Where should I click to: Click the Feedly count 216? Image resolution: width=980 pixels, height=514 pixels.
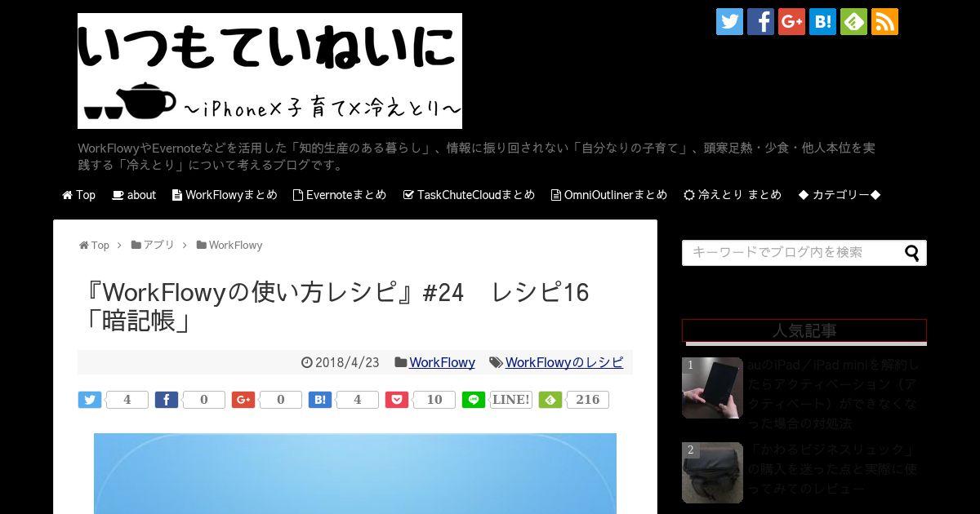click(x=587, y=400)
